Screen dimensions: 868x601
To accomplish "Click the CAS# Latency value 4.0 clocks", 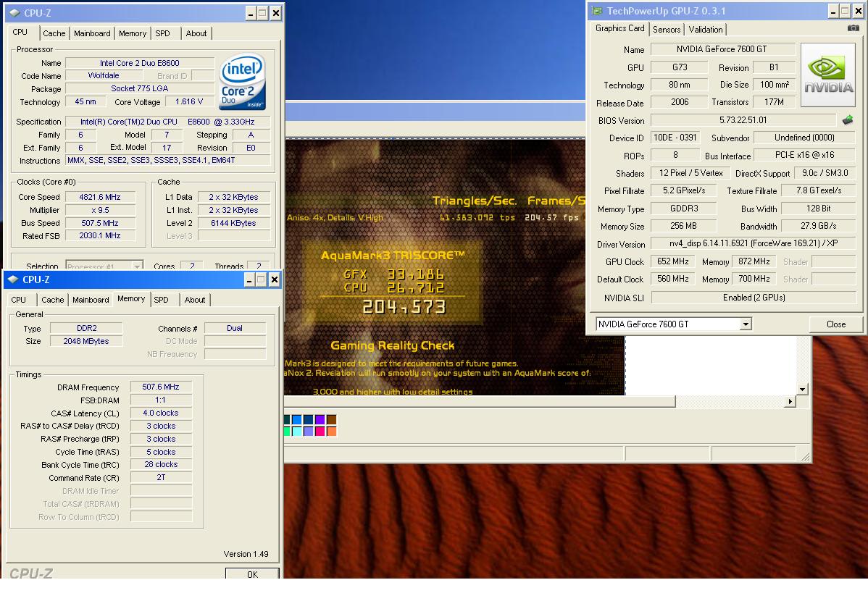I will point(161,413).
